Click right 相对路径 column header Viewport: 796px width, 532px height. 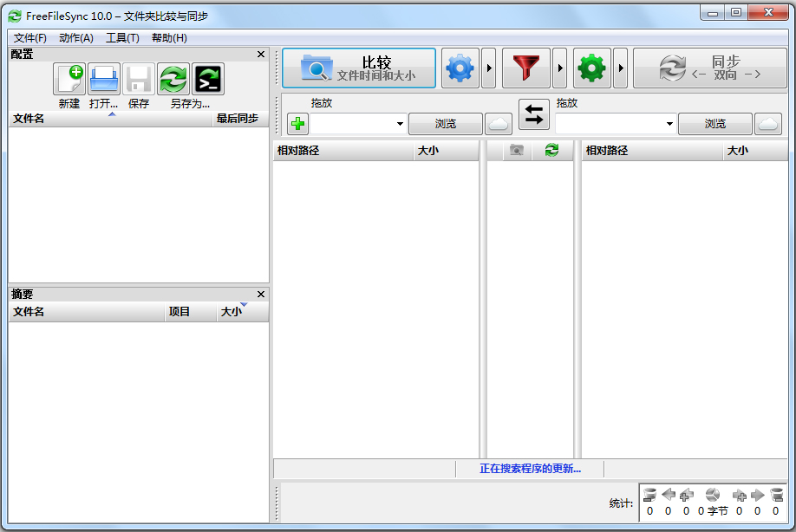[x=652, y=151]
